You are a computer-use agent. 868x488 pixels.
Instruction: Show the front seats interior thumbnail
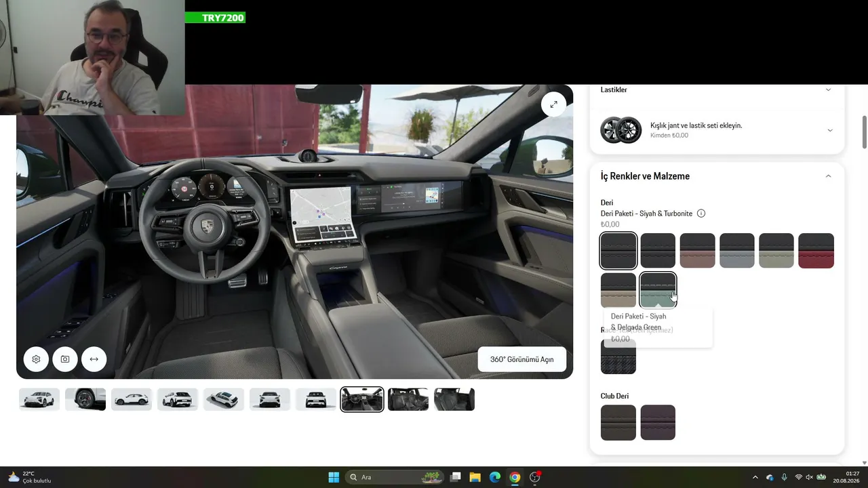408,399
